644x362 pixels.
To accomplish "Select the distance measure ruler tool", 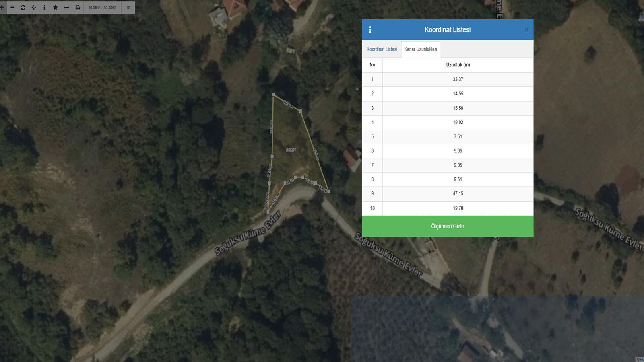I will click(x=66, y=7).
